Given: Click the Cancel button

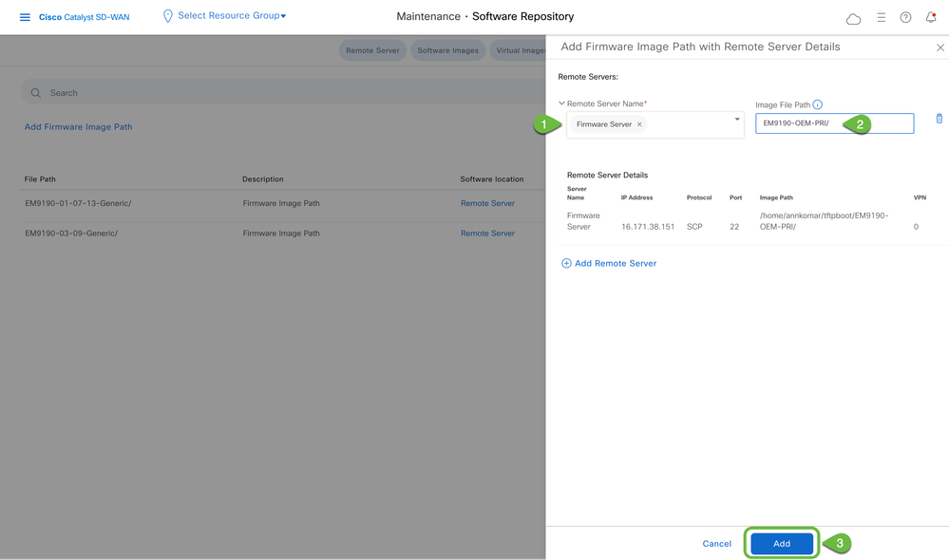Looking at the screenshot, I should click(x=716, y=544).
